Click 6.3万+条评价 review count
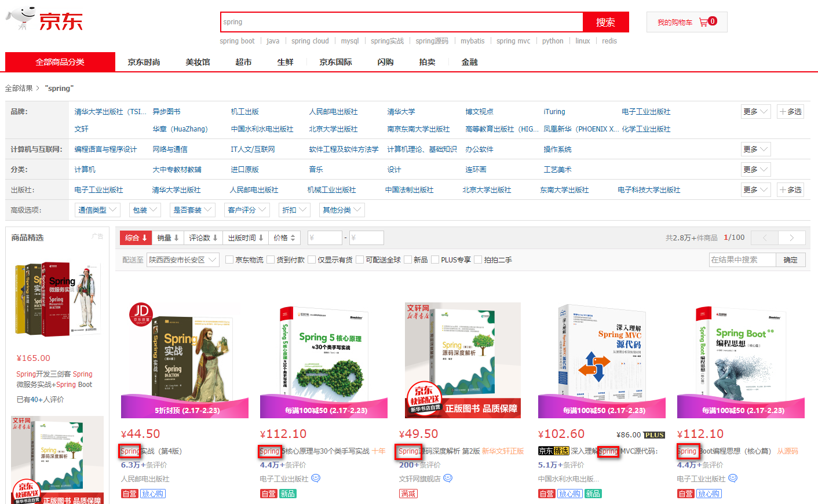The height and width of the screenshot is (504, 818). pos(144,465)
